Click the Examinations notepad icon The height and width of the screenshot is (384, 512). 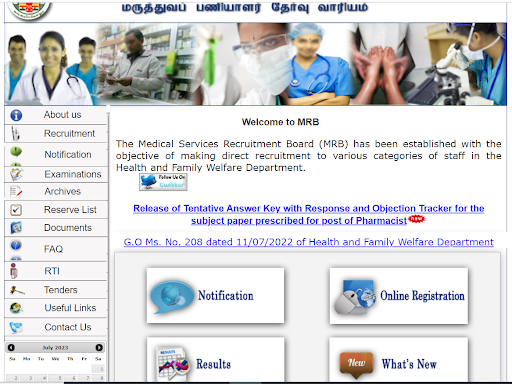coord(16,174)
